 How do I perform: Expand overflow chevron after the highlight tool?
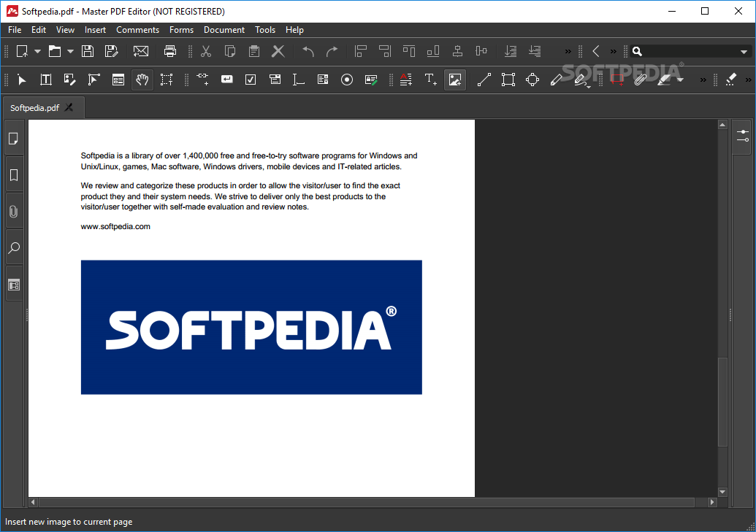tap(703, 80)
